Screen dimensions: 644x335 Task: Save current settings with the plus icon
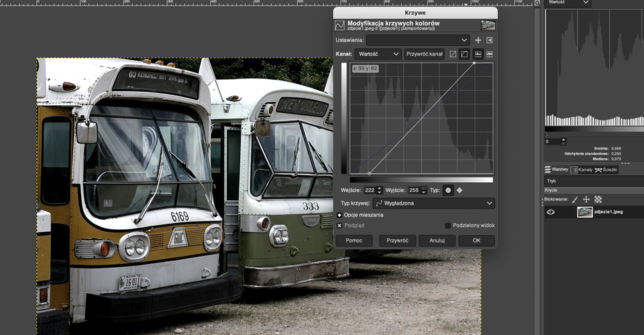pyautogui.click(x=478, y=40)
